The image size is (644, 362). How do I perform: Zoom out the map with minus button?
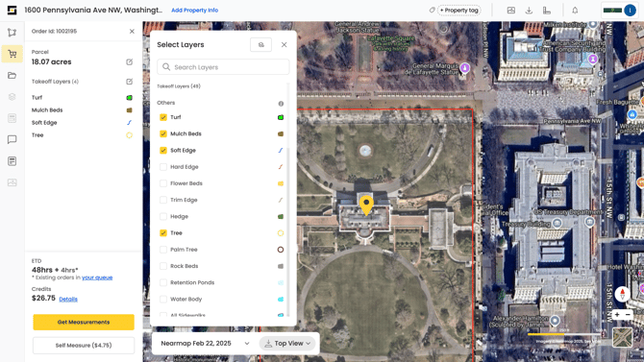click(x=628, y=315)
